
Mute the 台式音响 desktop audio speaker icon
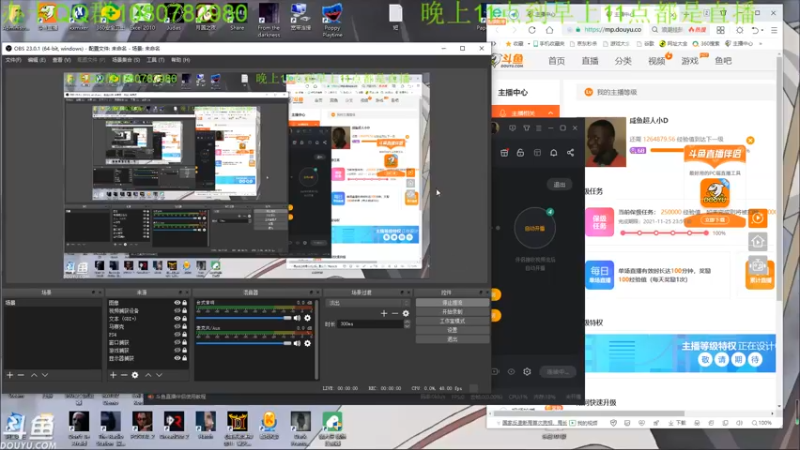click(297, 318)
